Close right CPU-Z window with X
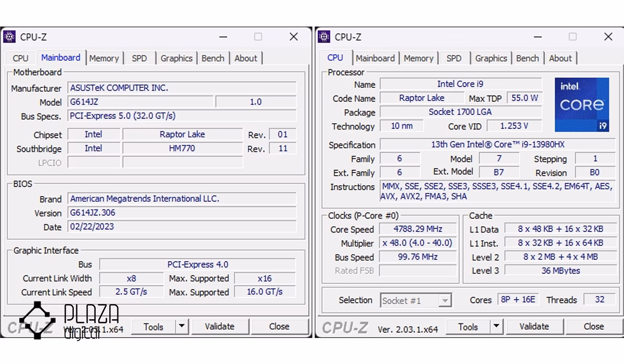Viewport: 624px width, 364px height. 608,37
